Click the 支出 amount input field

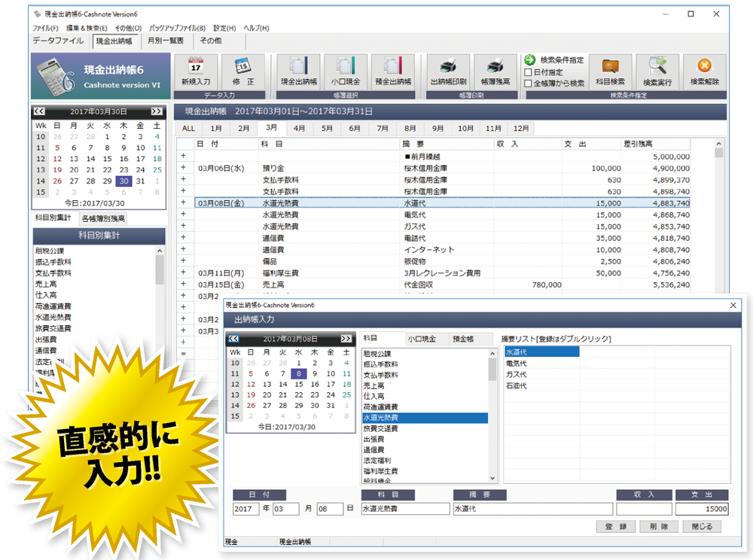(x=701, y=509)
